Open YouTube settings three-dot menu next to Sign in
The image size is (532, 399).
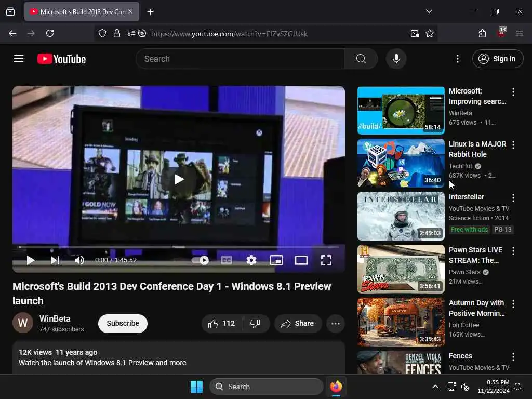tap(457, 59)
